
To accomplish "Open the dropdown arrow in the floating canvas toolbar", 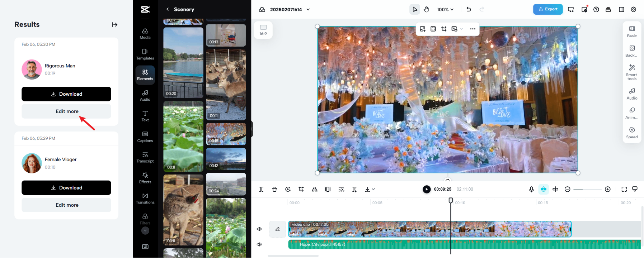I will point(461,29).
